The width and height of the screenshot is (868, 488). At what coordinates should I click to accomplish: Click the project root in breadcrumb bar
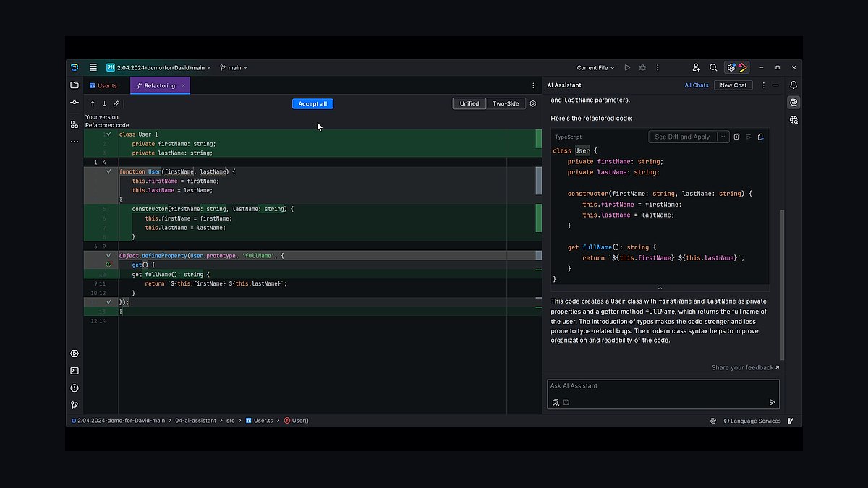(x=119, y=421)
